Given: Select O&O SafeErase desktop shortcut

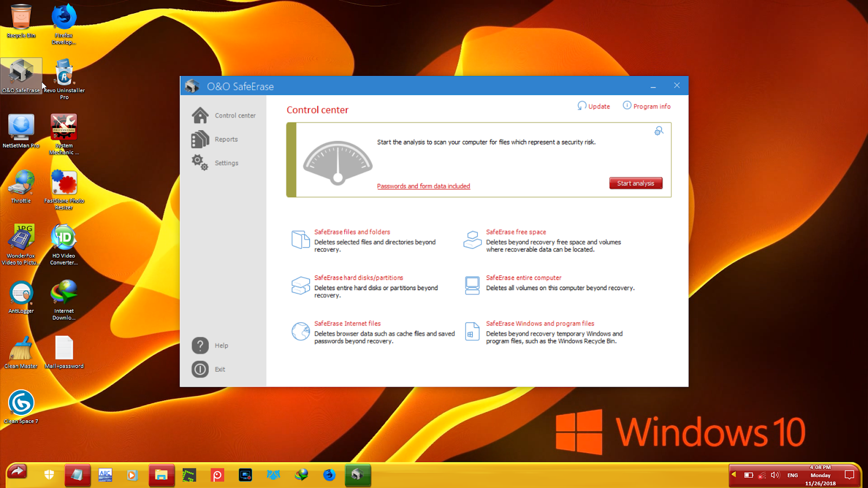Looking at the screenshot, I should (21, 76).
